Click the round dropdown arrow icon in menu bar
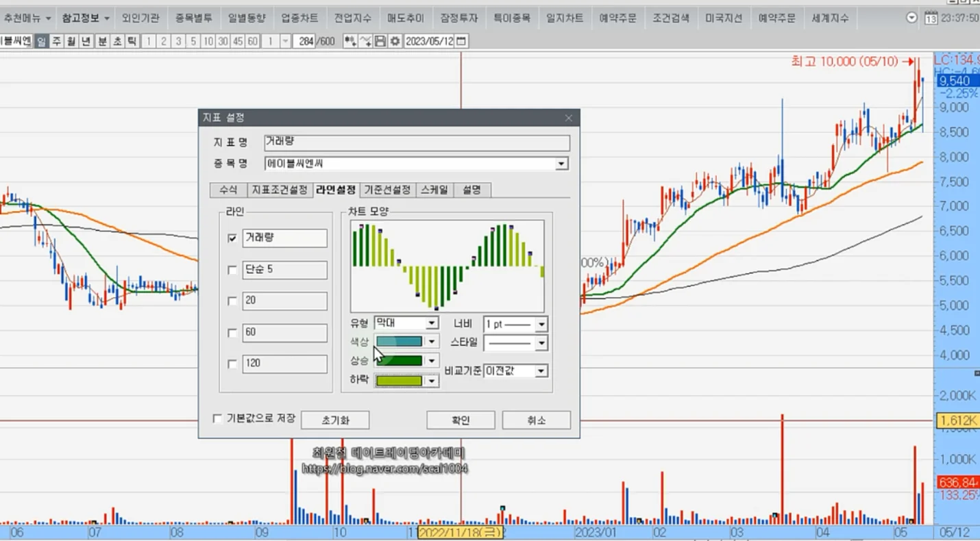Screen dimensions: 980x541 (911, 18)
